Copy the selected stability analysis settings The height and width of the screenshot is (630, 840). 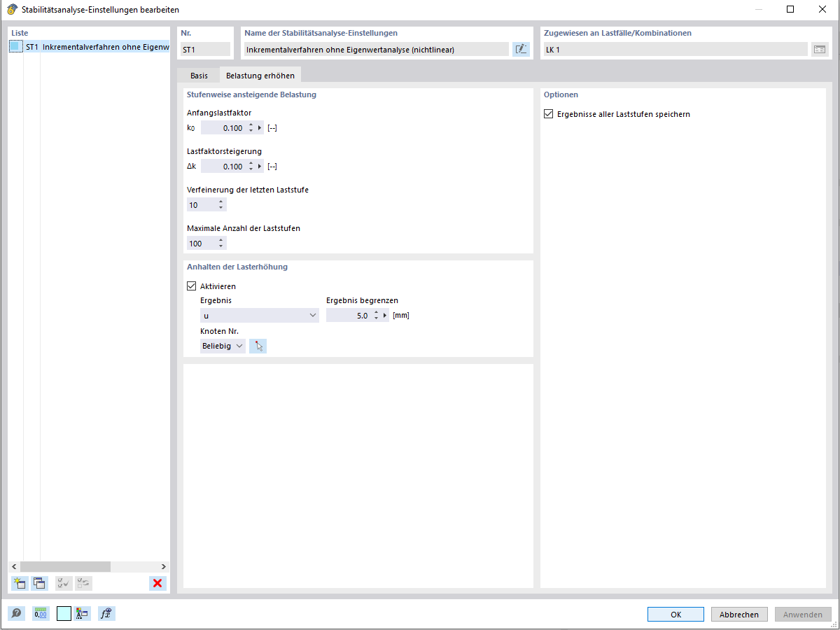tap(39, 583)
